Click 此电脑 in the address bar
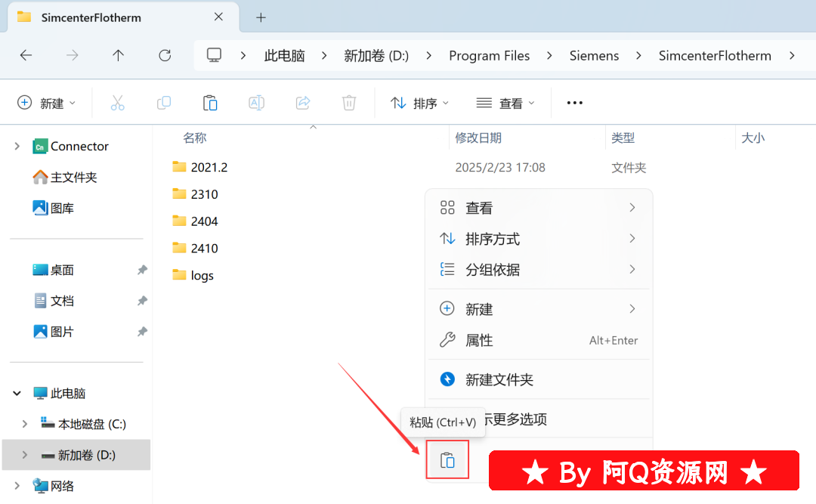 (284, 55)
